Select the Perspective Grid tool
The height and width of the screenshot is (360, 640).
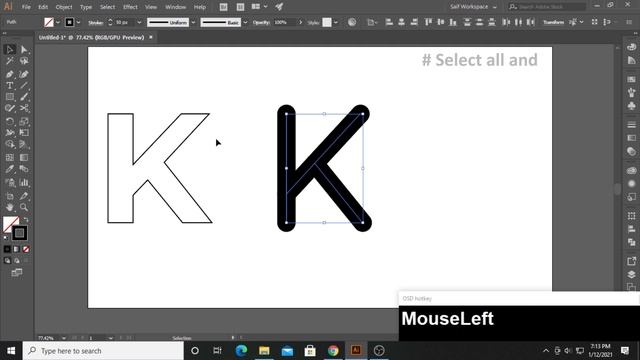click(x=24, y=144)
